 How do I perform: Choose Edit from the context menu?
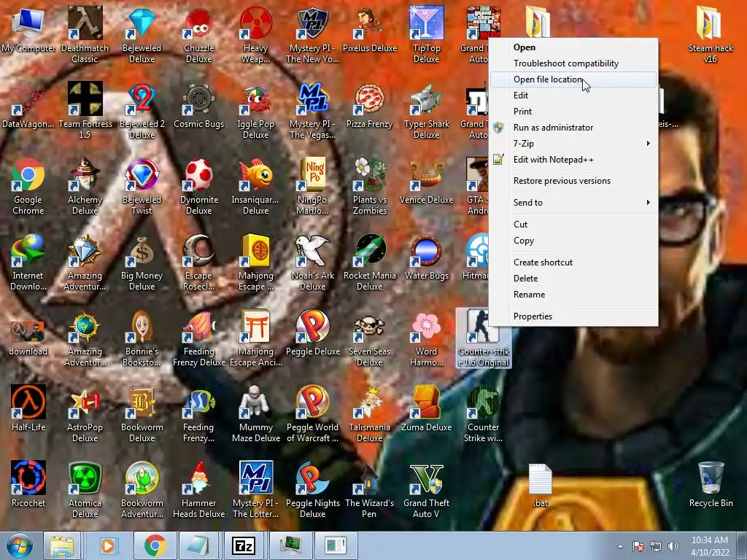(x=573, y=96)
